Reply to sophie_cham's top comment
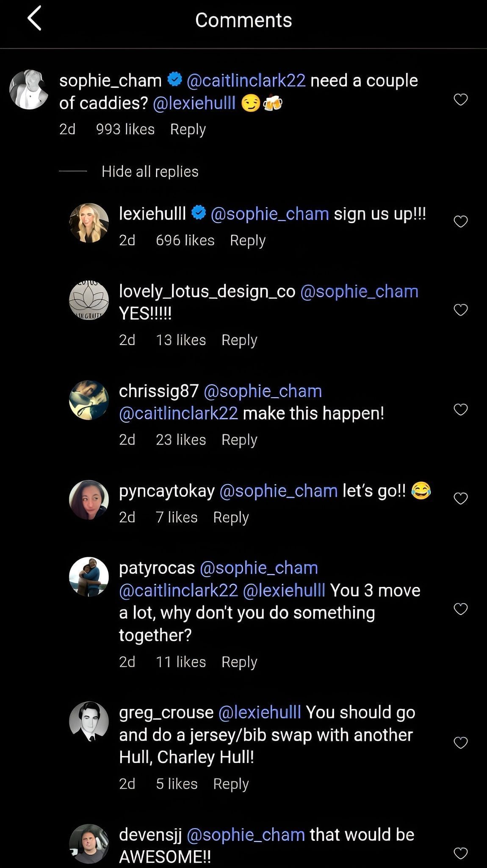Screen dimensions: 487x868 [188, 129]
